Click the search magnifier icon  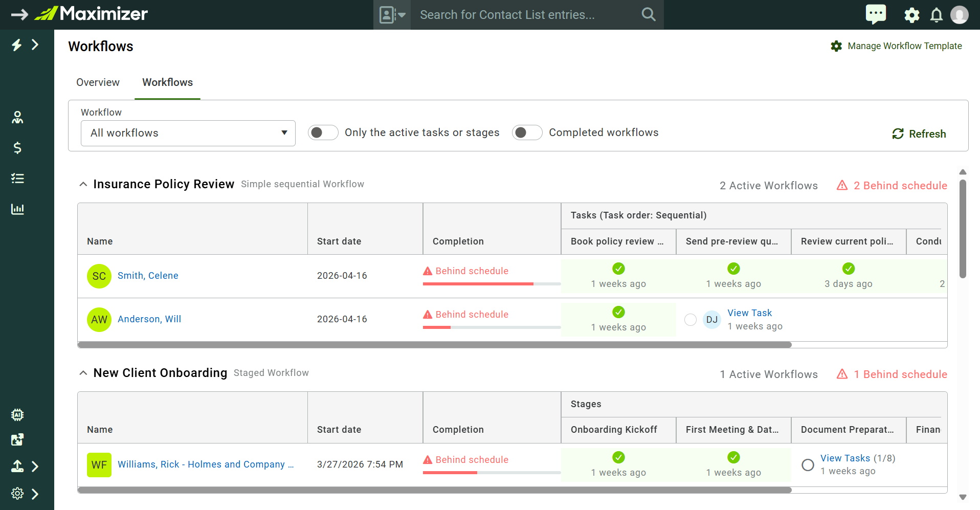point(648,14)
